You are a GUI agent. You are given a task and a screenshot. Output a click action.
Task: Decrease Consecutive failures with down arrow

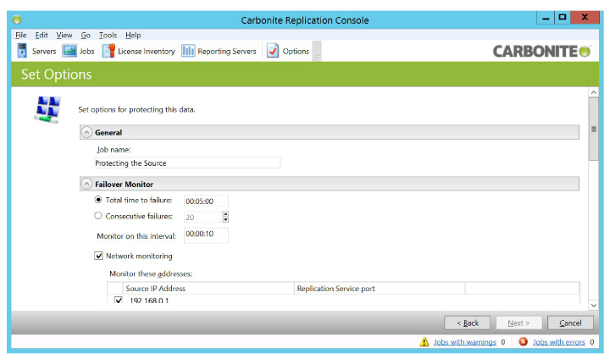225,220
